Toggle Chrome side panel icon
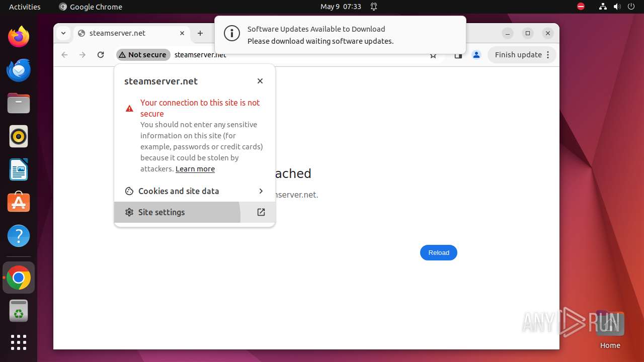 [x=458, y=55]
